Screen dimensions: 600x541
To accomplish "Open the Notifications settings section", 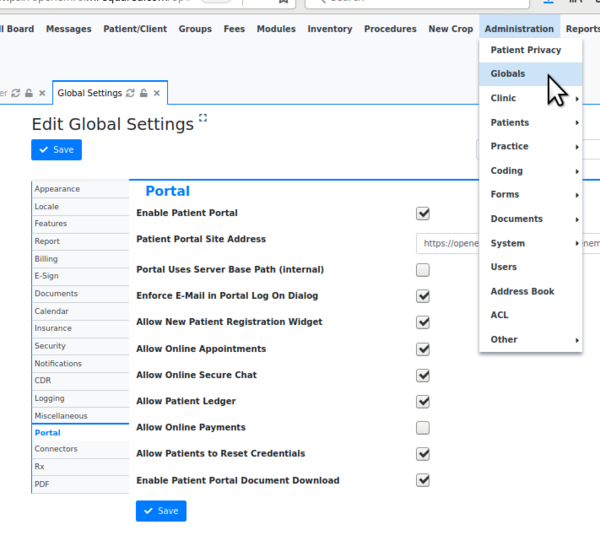I will pos(80,364).
